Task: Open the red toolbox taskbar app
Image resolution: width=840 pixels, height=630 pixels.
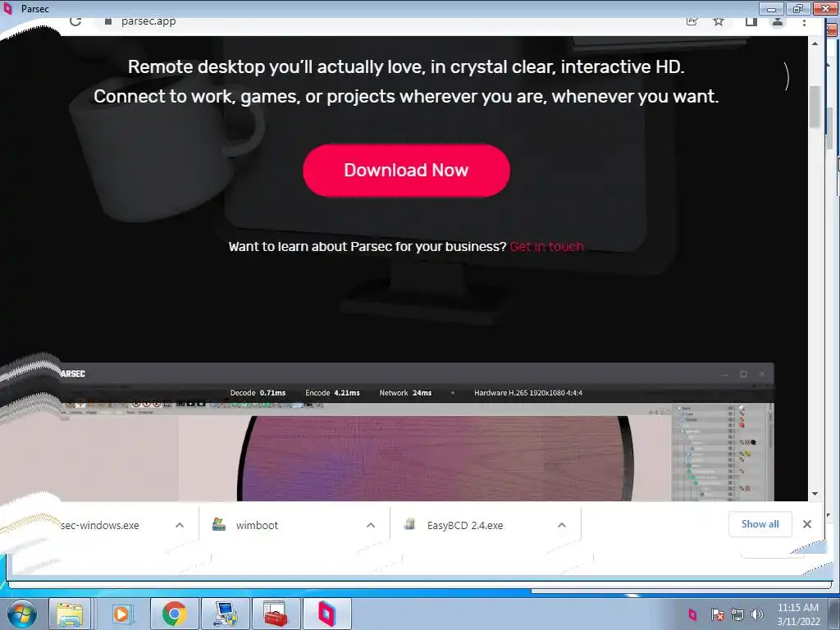Action: [x=276, y=614]
